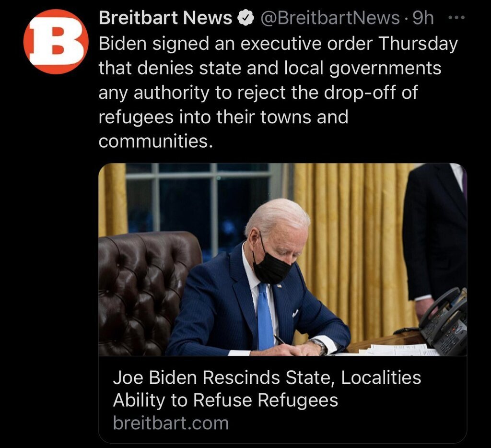Click 'Ability to Refuse Refugees' headline line
This screenshot has height=448, width=491.
225,401
